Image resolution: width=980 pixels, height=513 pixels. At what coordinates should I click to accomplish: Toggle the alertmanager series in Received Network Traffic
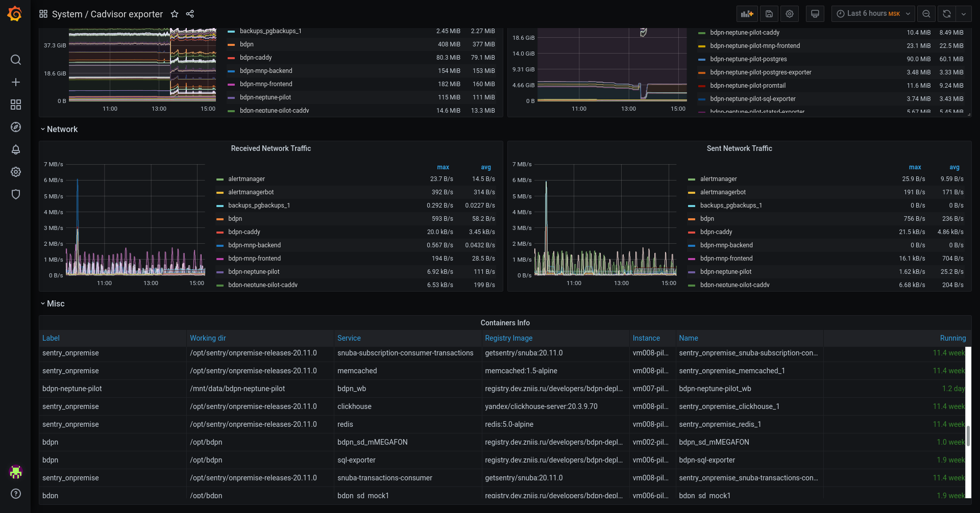pyautogui.click(x=247, y=179)
